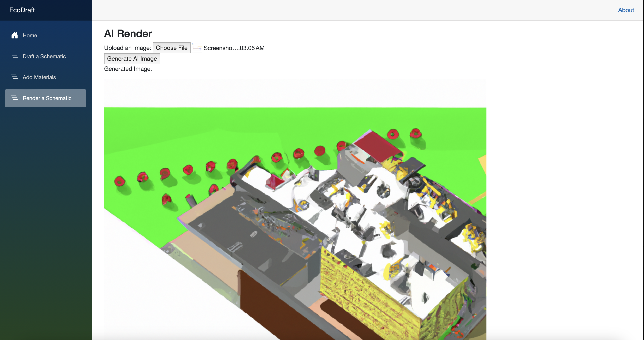
Task: Navigate to Add Materials text
Action: (x=39, y=77)
